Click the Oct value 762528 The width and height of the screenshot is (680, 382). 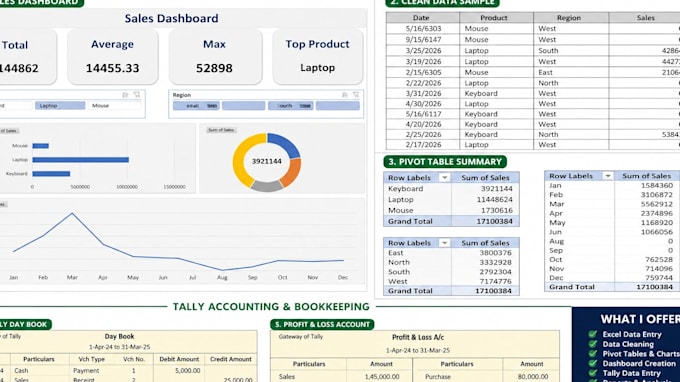(x=659, y=259)
